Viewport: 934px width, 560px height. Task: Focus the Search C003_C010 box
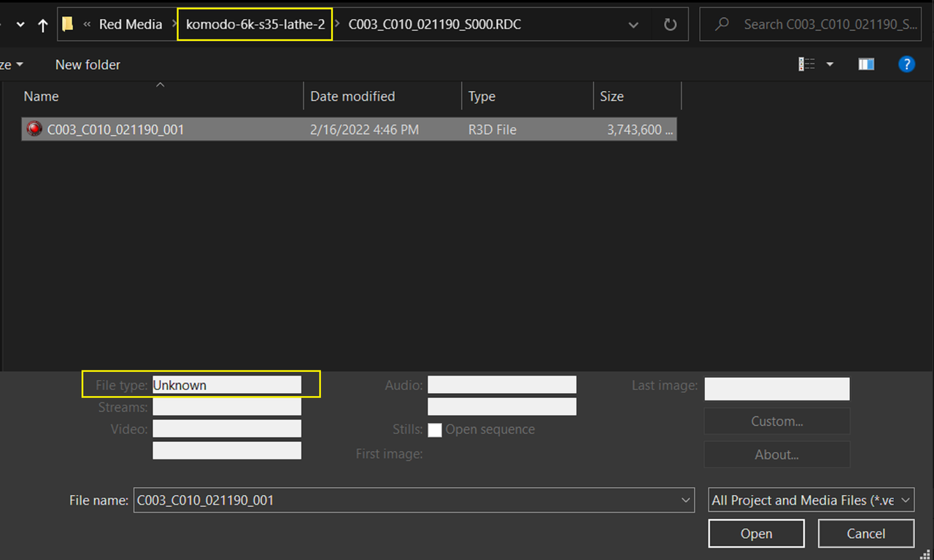[x=810, y=24]
